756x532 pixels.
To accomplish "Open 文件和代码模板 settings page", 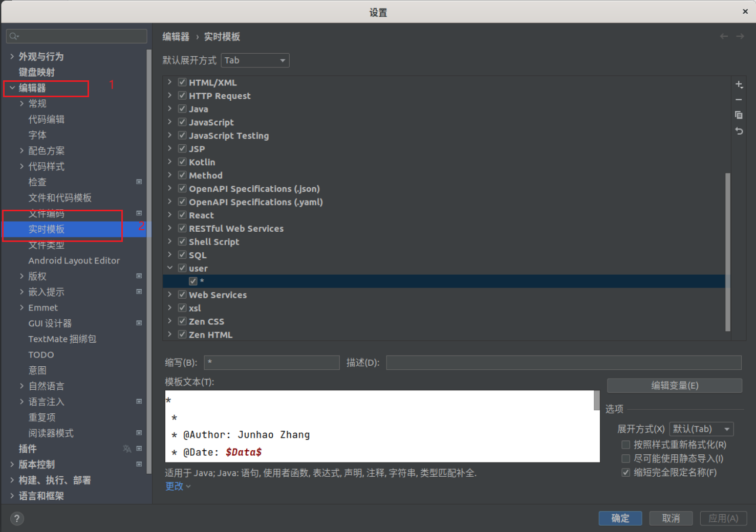I will tap(60, 197).
